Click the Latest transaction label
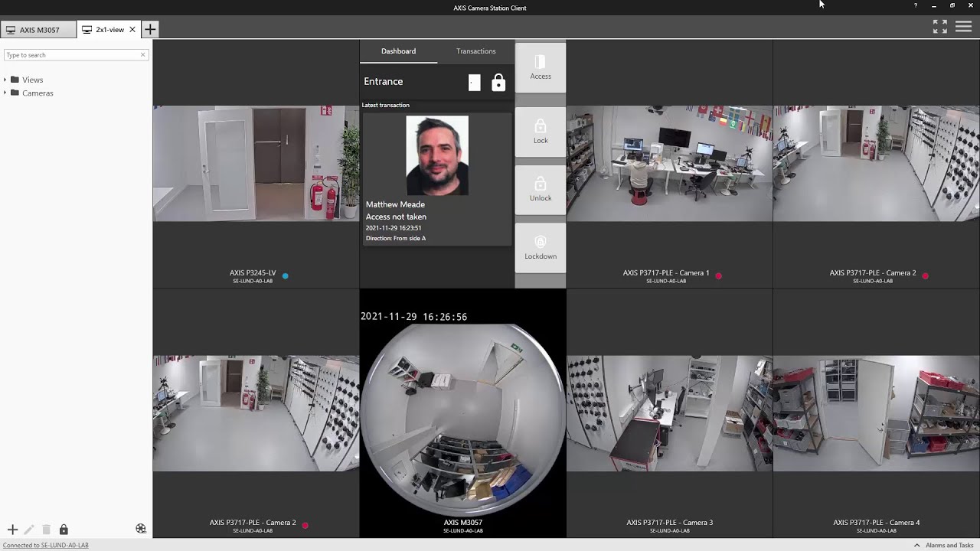 click(x=385, y=105)
